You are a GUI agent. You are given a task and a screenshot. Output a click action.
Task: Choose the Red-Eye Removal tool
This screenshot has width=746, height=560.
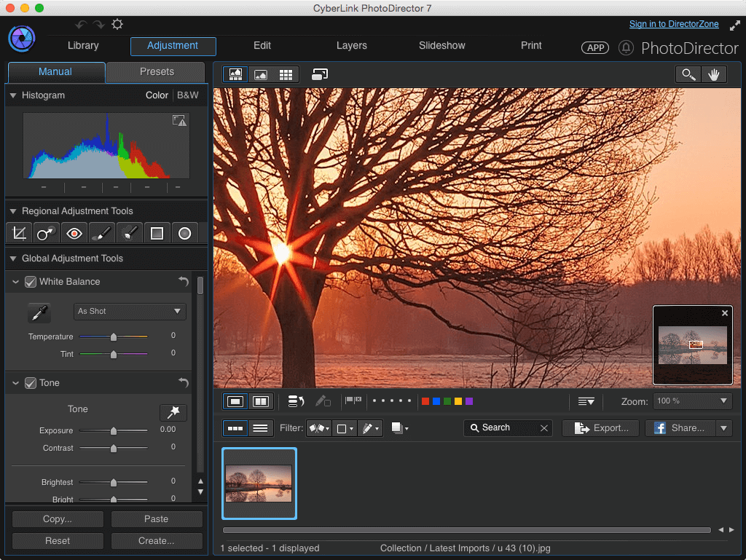coord(74,234)
